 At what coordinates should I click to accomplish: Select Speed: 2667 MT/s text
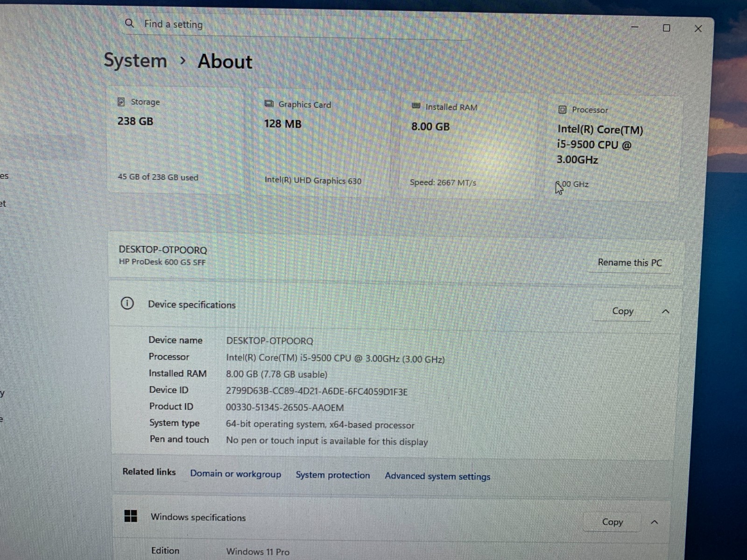point(443,182)
